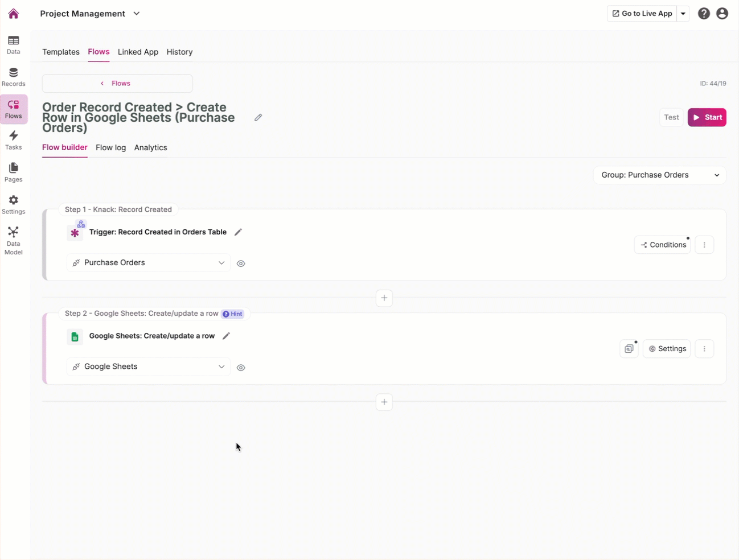Switch to the Flow log tab
This screenshot has height=560, width=739.
(110, 147)
